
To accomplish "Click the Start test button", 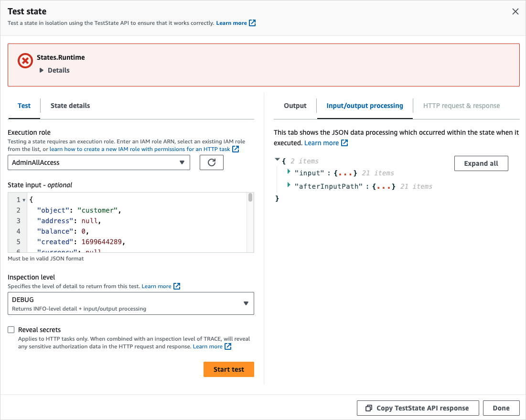I will pos(228,369).
